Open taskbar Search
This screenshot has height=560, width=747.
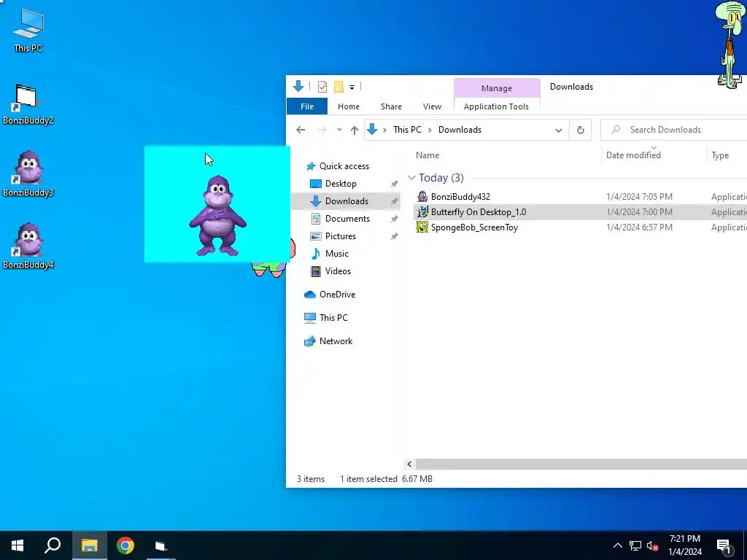coord(53,545)
